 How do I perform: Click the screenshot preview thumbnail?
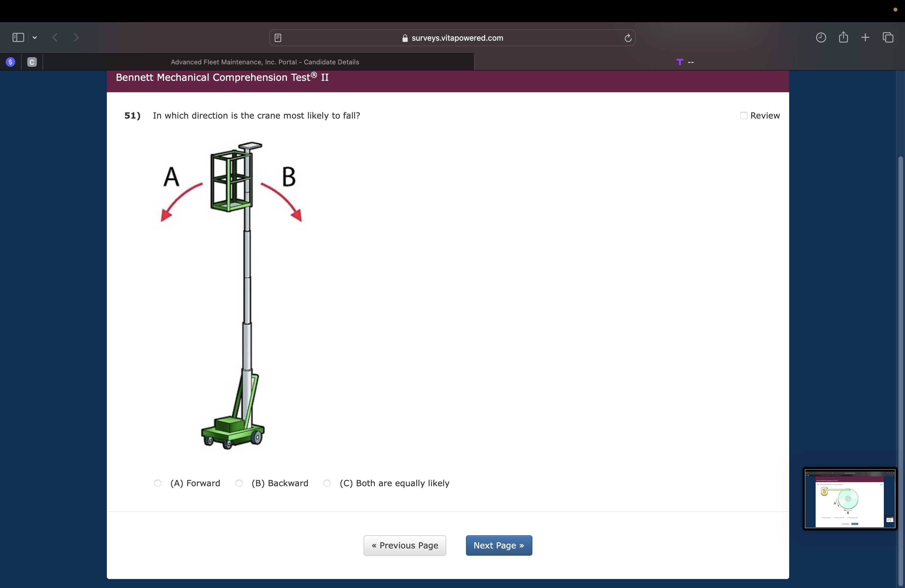[x=849, y=498]
